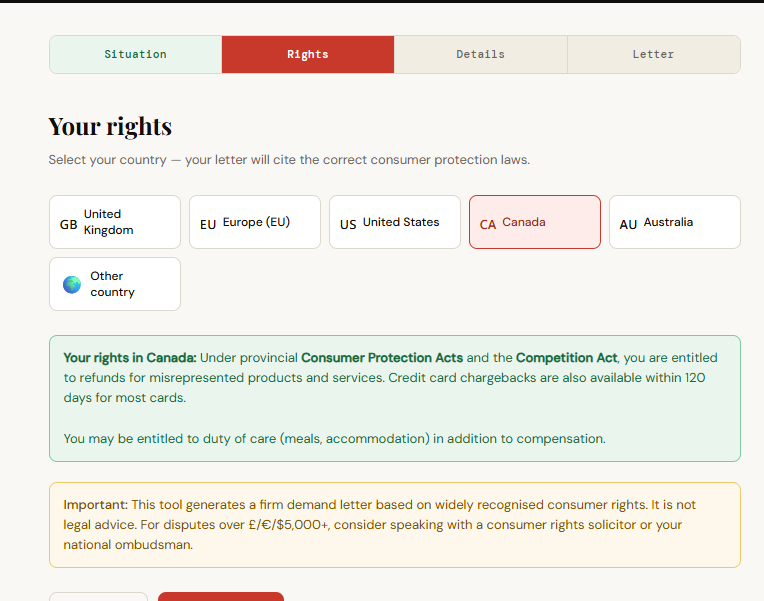Jump to the Letter step tab
The width and height of the screenshot is (764, 601).
(x=653, y=55)
